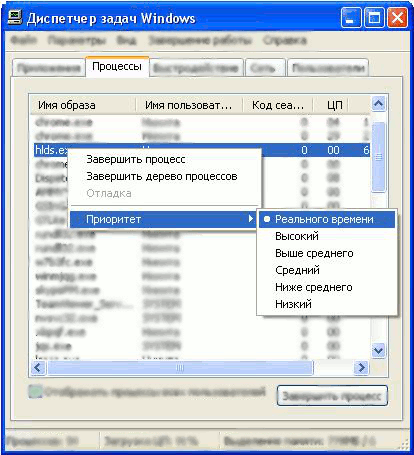
Task: Set priority to Высокий
Action: tap(327, 236)
